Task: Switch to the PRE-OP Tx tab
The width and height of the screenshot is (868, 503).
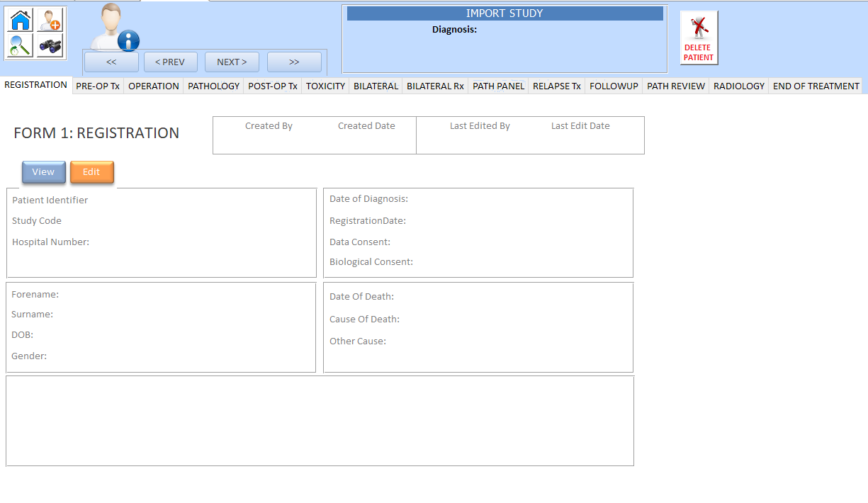Action: [98, 86]
